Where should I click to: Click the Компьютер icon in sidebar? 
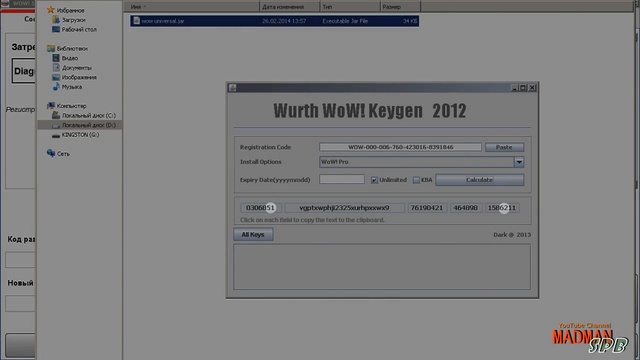[51, 106]
